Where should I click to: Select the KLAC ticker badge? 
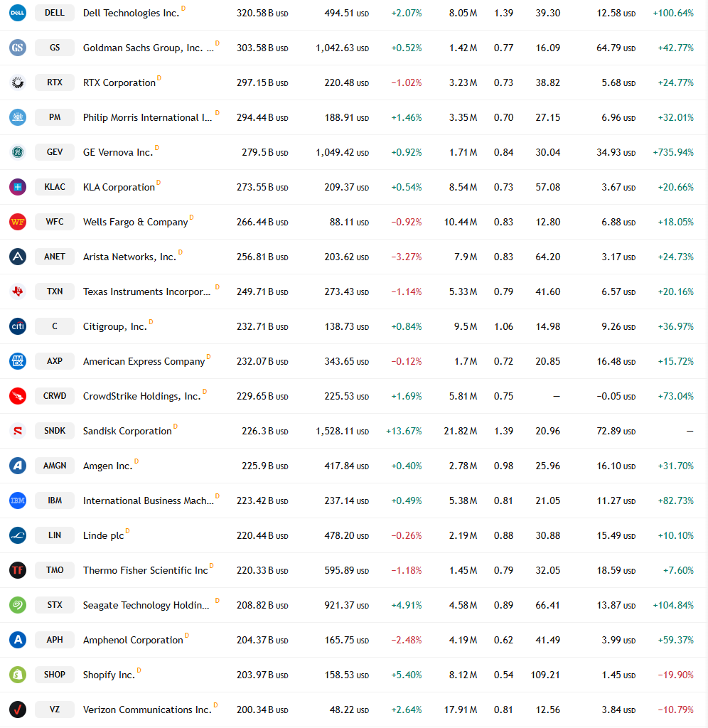coord(55,187)
